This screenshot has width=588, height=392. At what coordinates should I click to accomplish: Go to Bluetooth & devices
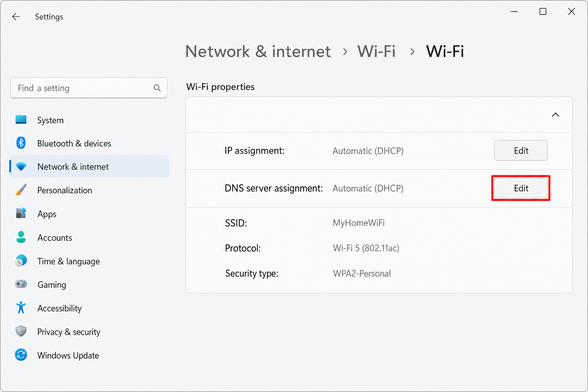coord(90,143)
